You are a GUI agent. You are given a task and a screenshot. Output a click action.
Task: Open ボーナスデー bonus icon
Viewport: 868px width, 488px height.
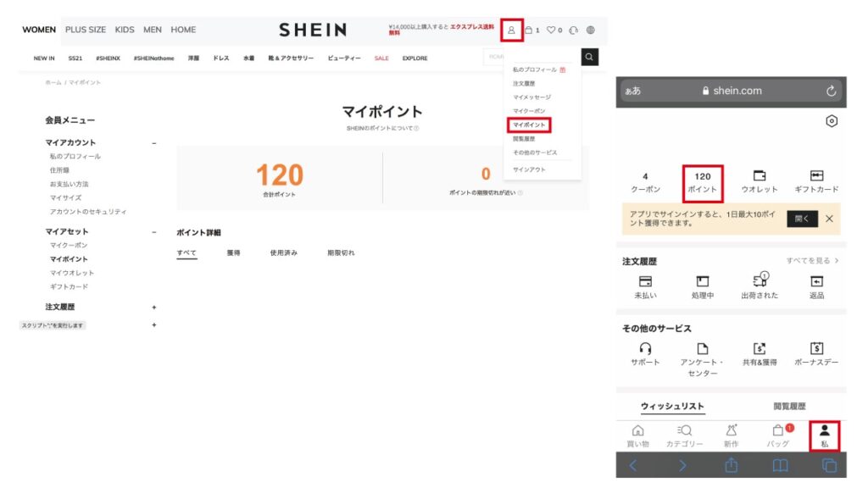coord(816,348)
